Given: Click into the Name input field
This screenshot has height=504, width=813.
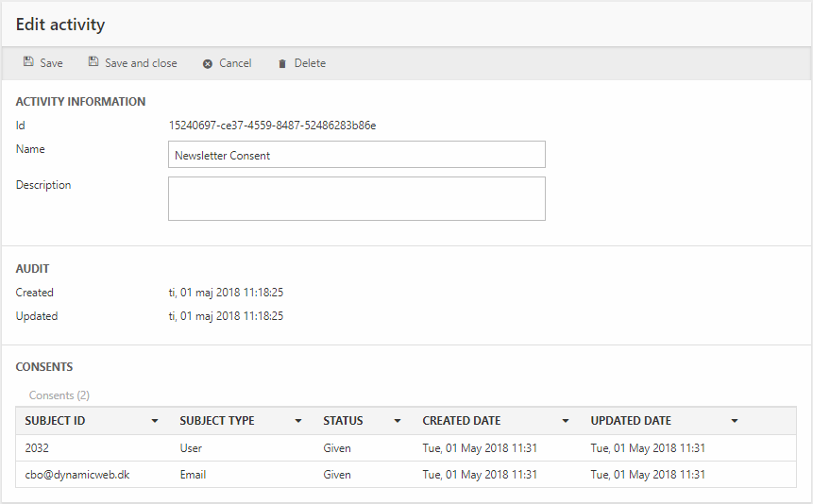Looking at the screenshot, I should click(x=356, y=155).
